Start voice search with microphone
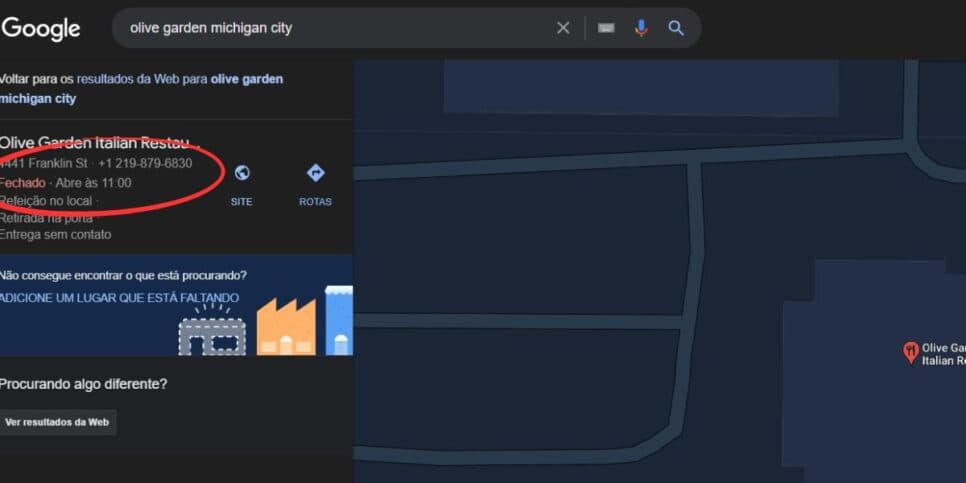This screenshot has height=483, width=966. pyautogui.click(x=641, y=28)
